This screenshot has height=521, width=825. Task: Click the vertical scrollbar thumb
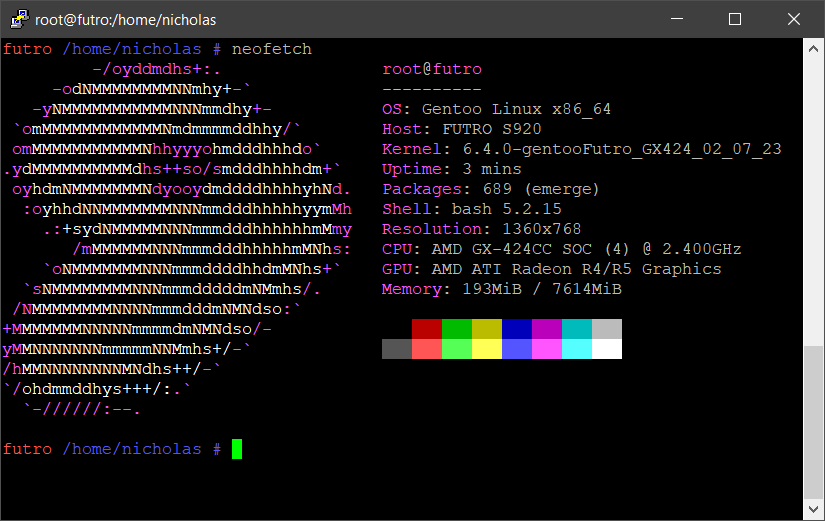813,422
